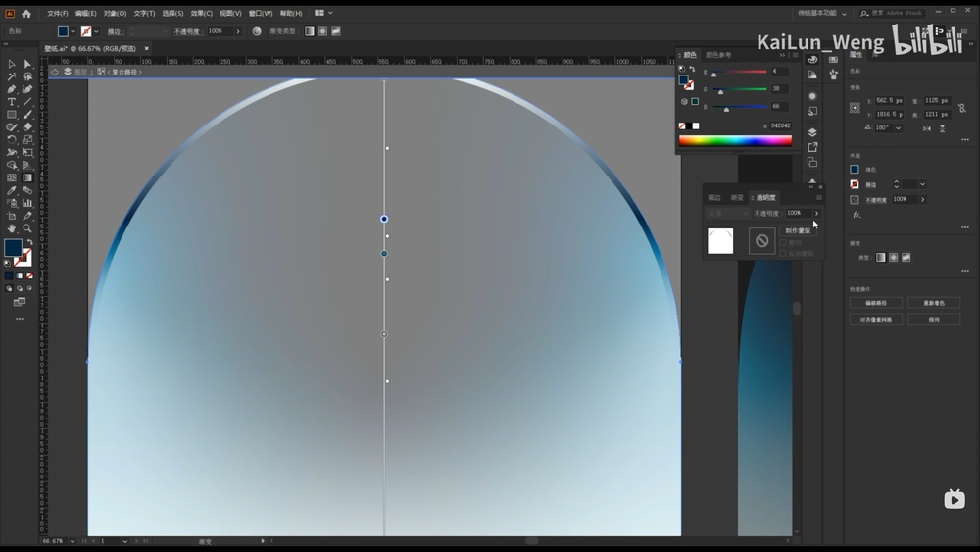Select the Selection (black arrow) tool

coord(11,64)
